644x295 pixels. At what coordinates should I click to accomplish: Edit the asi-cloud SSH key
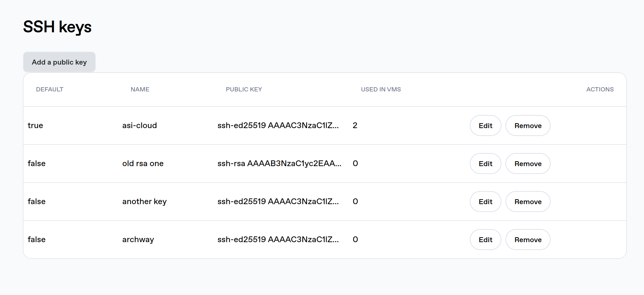(485, 125)
